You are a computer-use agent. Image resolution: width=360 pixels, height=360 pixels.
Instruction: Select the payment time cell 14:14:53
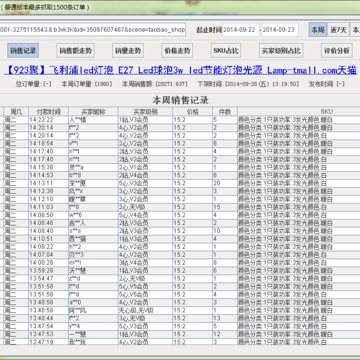pyautogui.click(x=48, y=175)
